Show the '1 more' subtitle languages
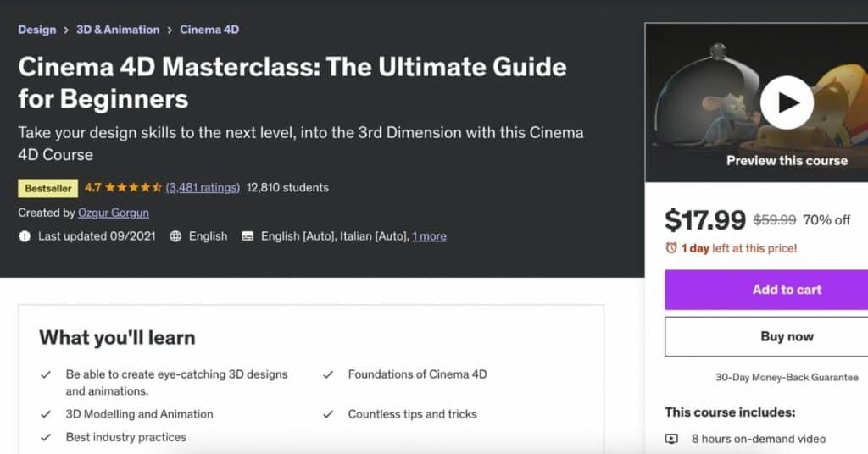 (429, 236)
